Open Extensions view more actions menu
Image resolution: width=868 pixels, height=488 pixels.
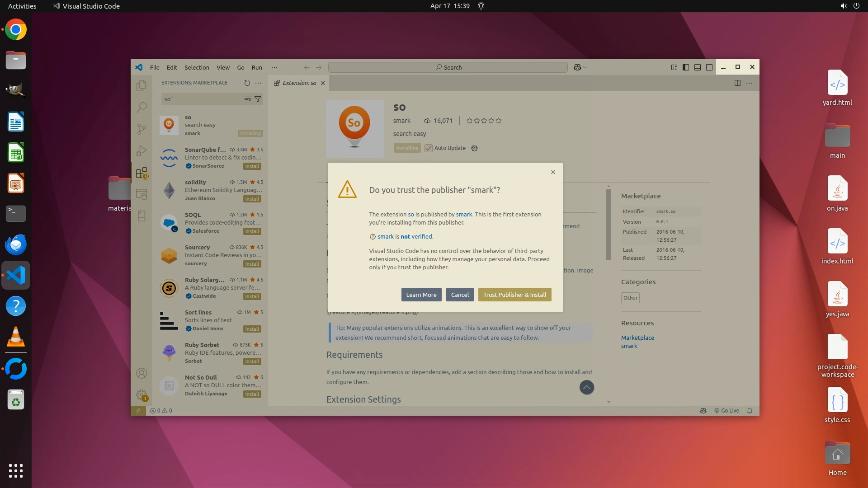tap(258, 83)
